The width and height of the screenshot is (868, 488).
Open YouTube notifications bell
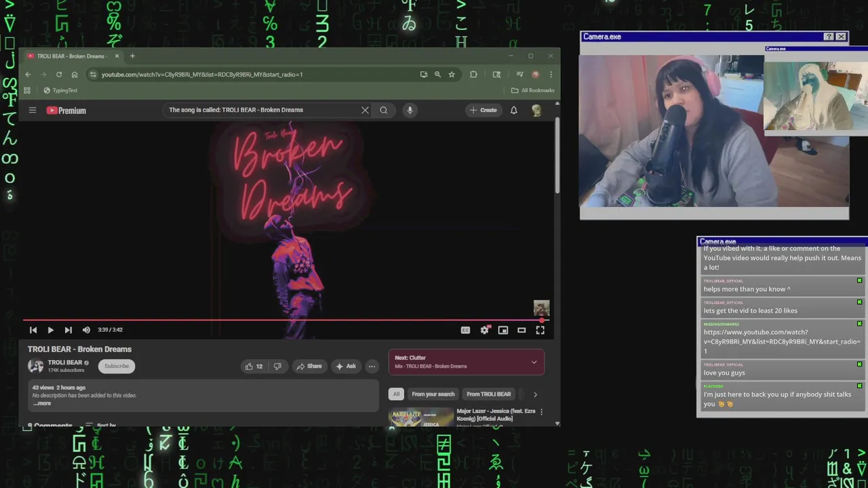[514, 110]
